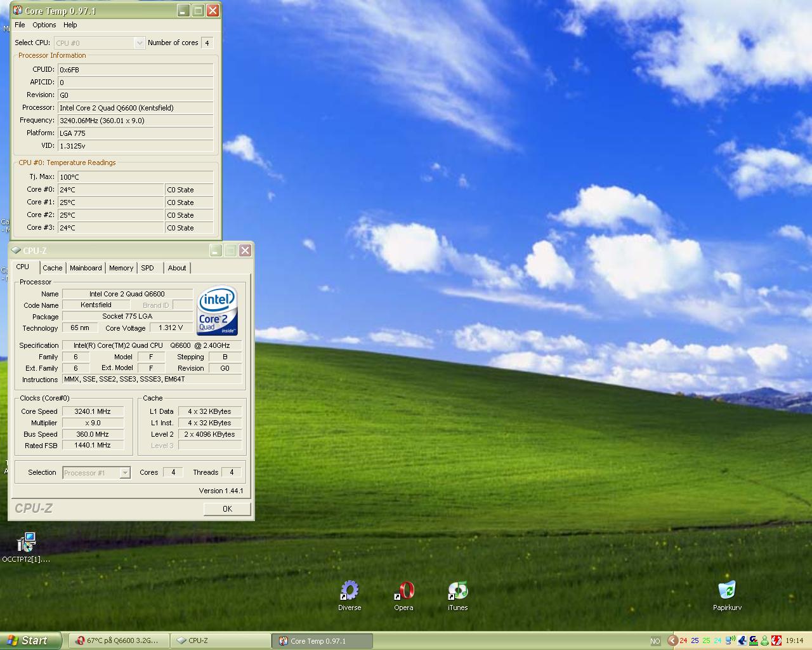Click the Level 2 cache value 2 x 4096 KBytes
Viewport: 812px width, 650px height.
click(209, 434)
